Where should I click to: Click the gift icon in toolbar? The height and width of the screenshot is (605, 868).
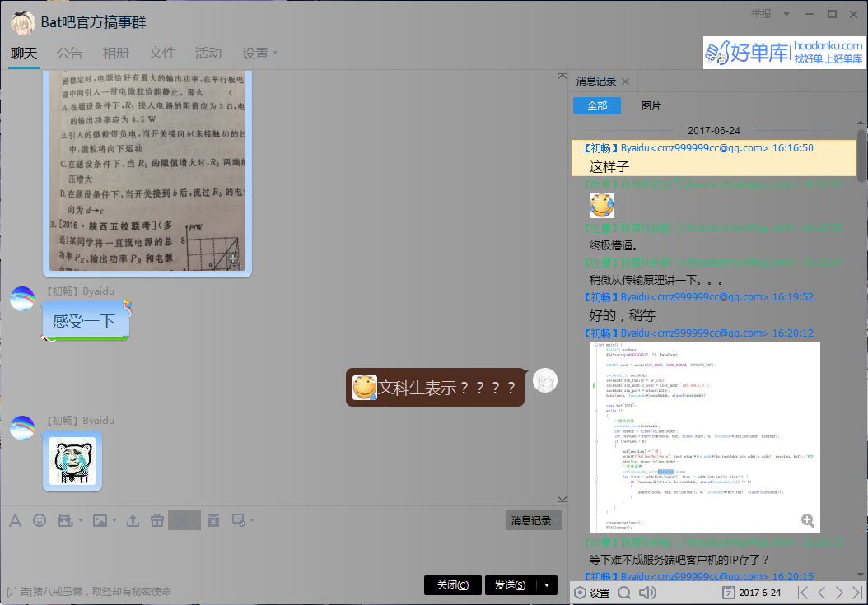pyautogui.click(x=157, y=520)
